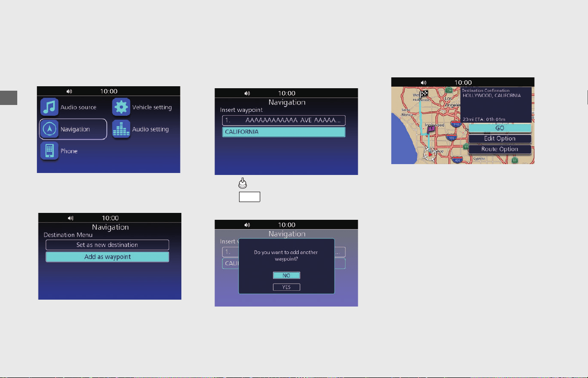The image size is (588, 378).
Task: Click the joystick knob icon below the waypoint screen
Action: 242,183
